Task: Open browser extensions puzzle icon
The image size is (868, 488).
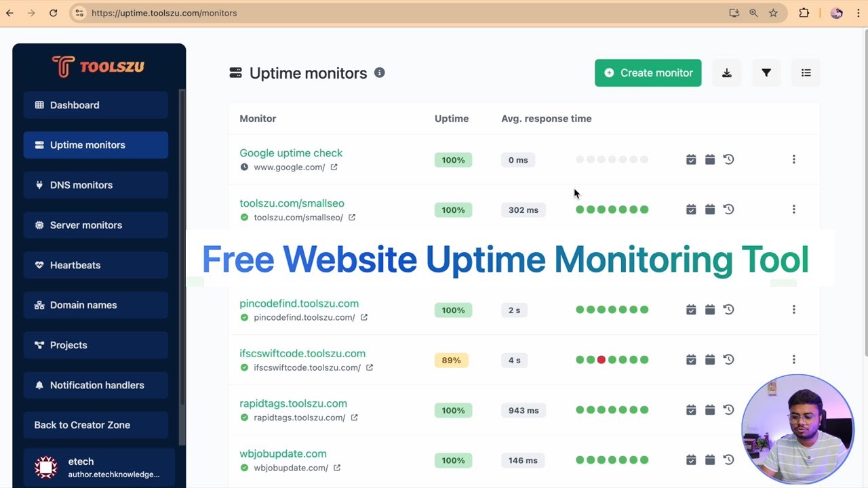Action: 804,13
